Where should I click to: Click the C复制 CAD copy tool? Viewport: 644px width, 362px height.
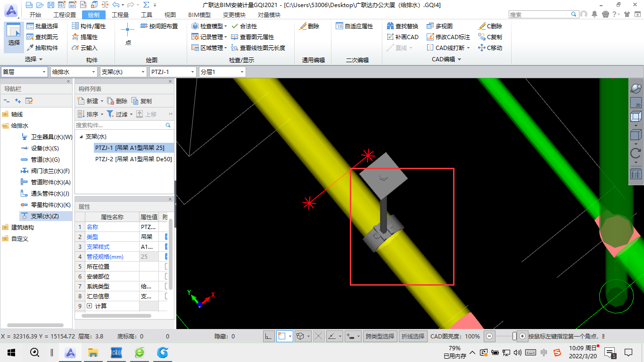tap(490, 37)
